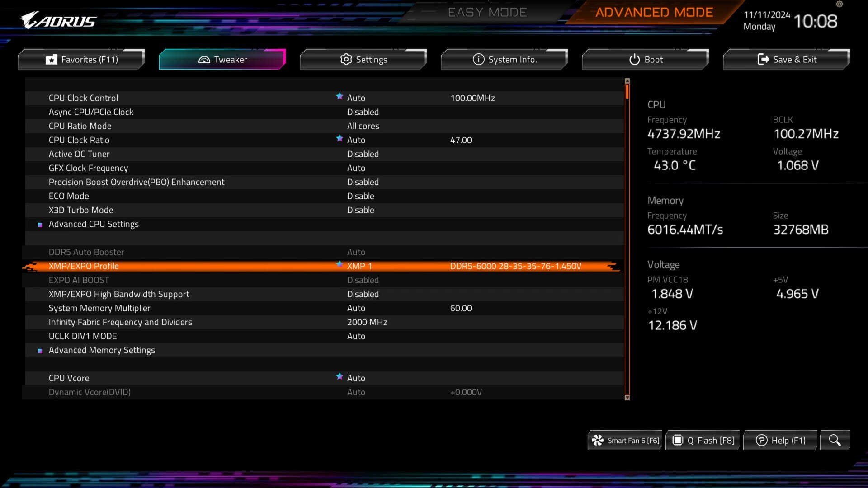Toggle ECO Mode Disable value

(x=360, y=196)
